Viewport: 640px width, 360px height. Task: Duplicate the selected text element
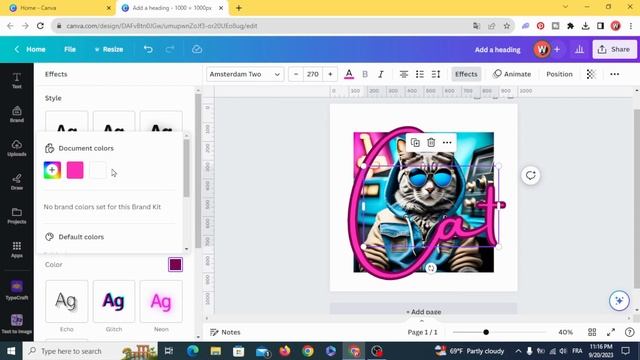(x=415, y=142)
